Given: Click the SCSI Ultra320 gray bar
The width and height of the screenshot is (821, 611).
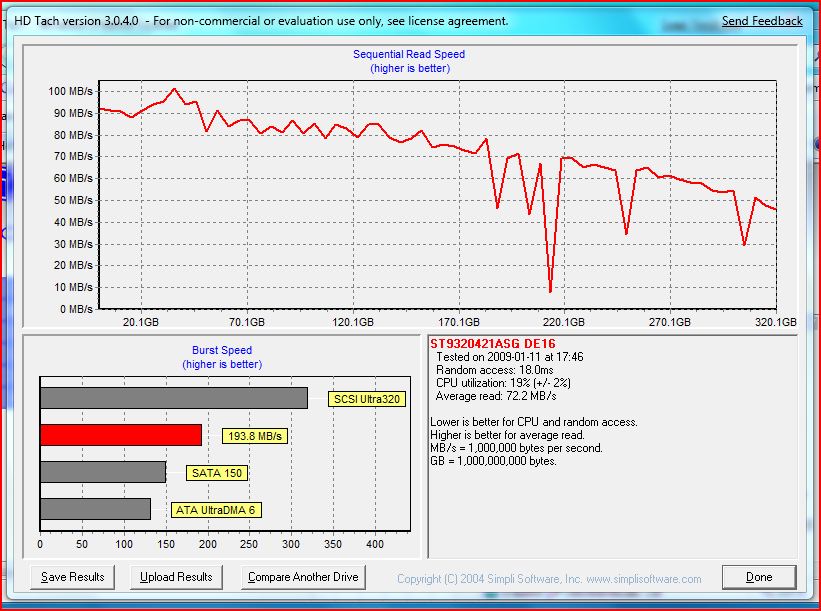Looking at the screenshot, I should point(174,398).
